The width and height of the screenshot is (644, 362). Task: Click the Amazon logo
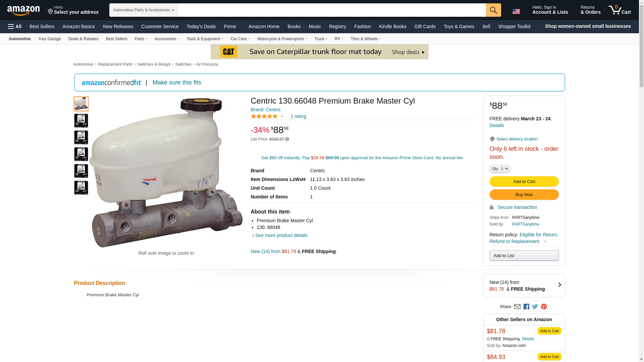click(x=23, y=10)
